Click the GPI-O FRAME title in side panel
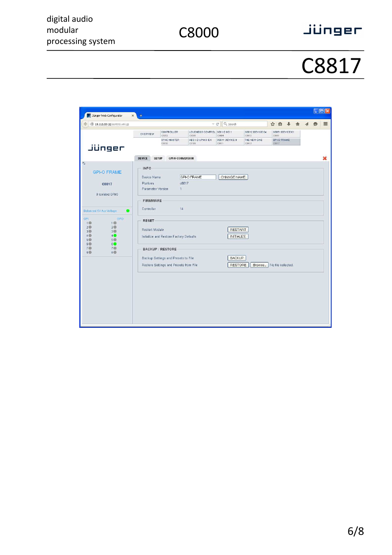The image size is (392, 555). click(x=107, y=172)
